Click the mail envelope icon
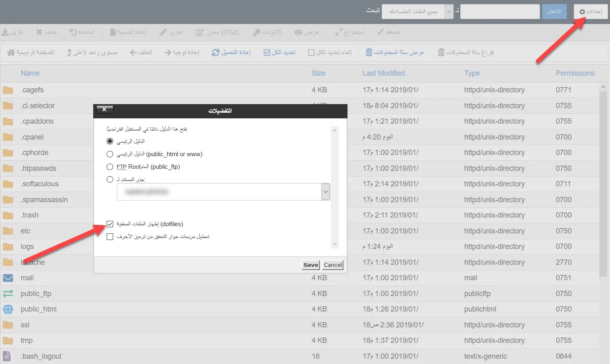 click(8, 278)
